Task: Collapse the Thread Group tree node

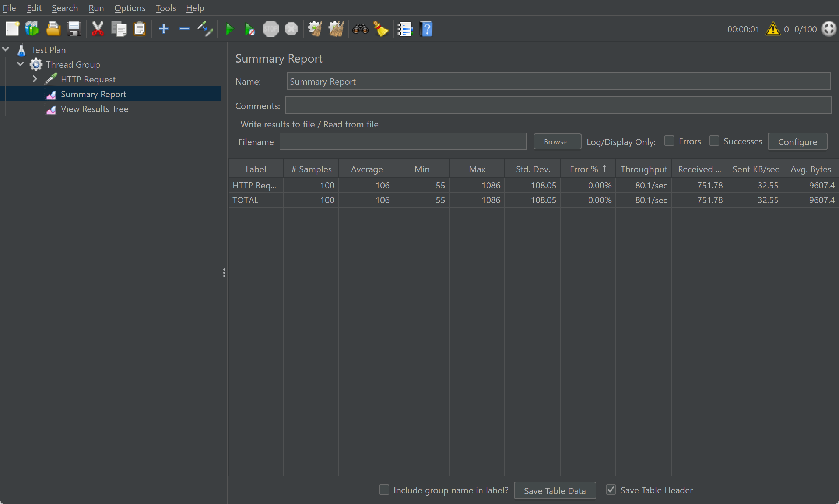Action: [20, 64]
